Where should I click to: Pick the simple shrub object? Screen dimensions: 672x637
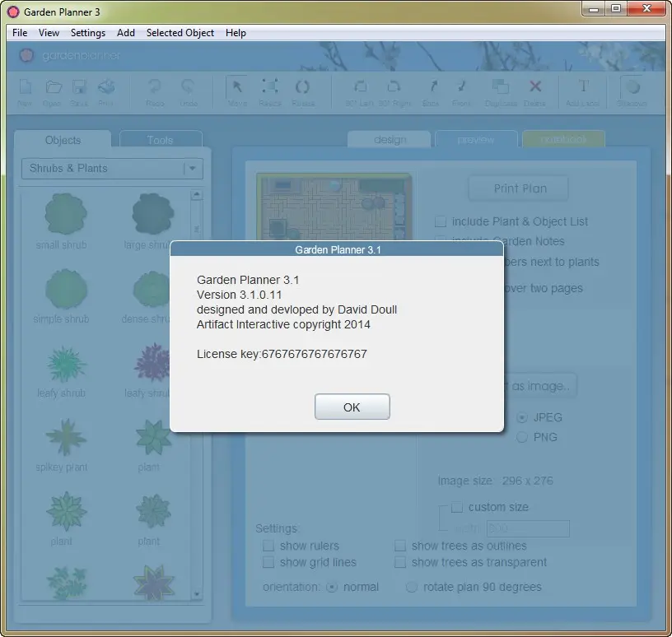pyautogui.click(x=66, y=289)
